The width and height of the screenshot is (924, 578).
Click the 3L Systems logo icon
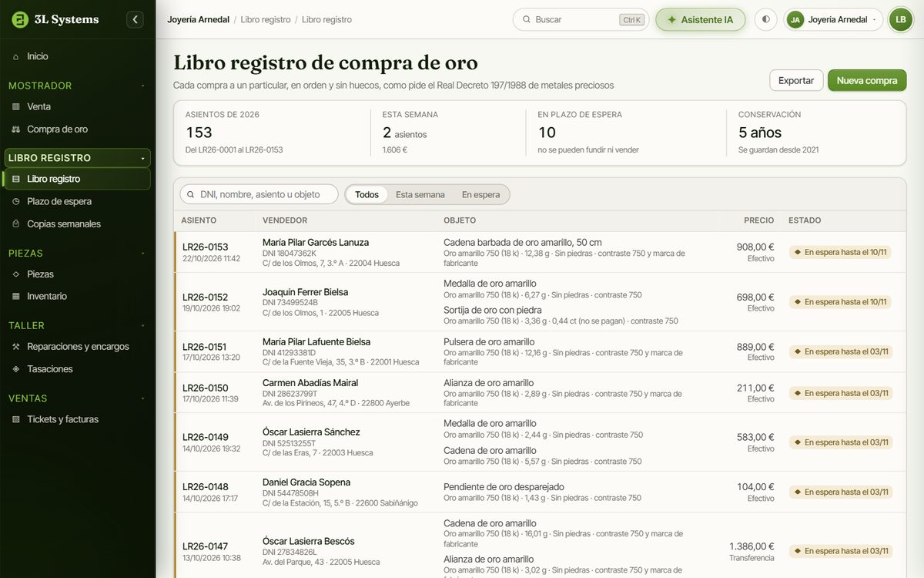pyautogui.click(x=20, y=19)
